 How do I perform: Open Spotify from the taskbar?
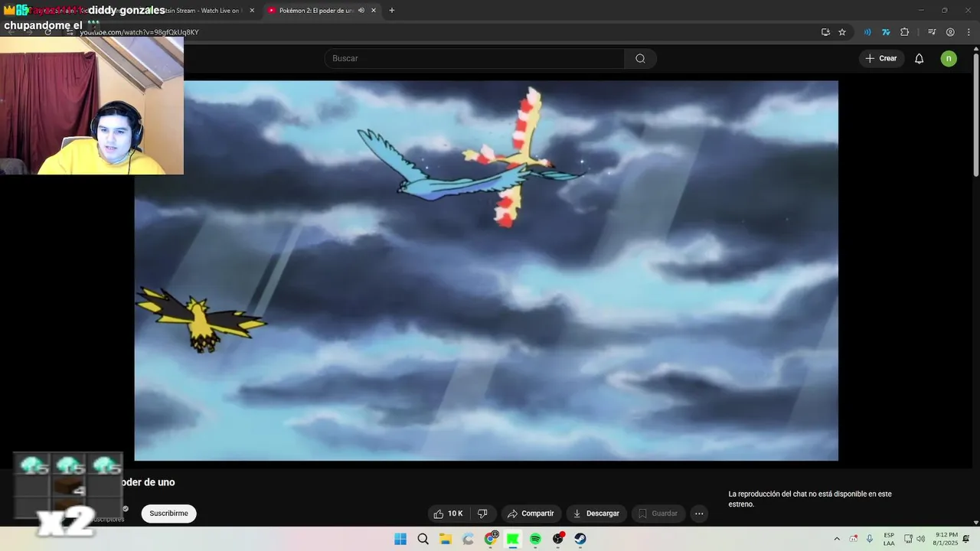(535, 539)
